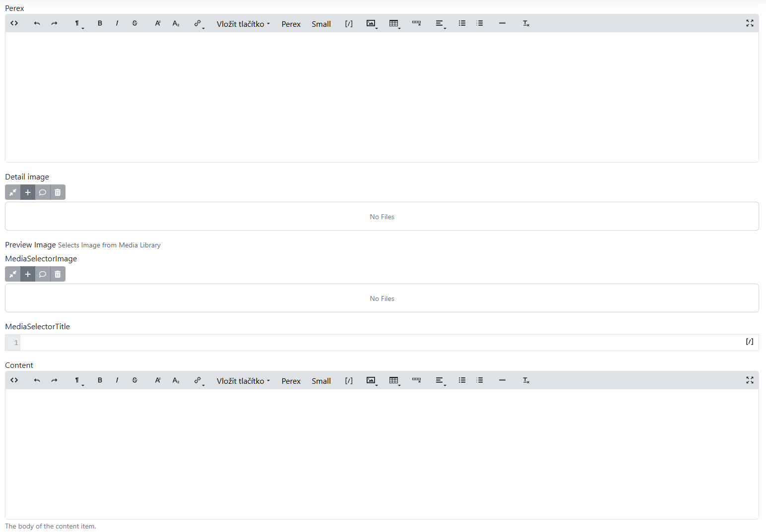Clear formatting in Content editor toolbar
766x532 pixels.
(526, 380)
